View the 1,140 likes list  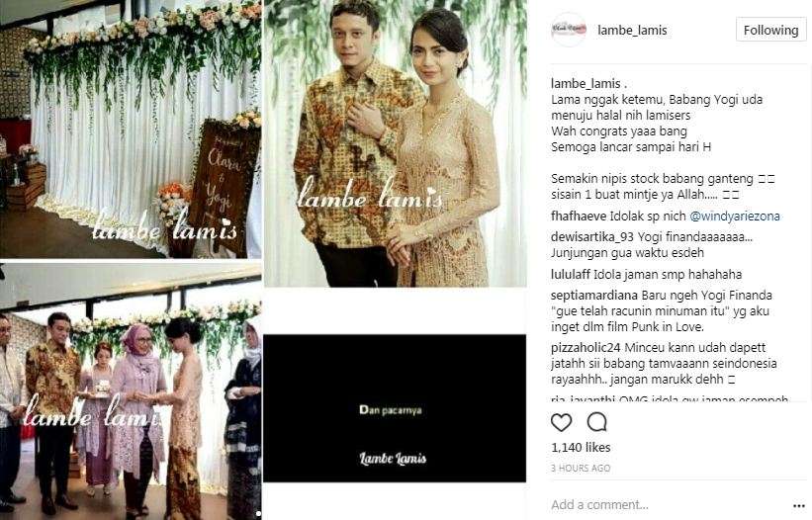pos(581,448)
